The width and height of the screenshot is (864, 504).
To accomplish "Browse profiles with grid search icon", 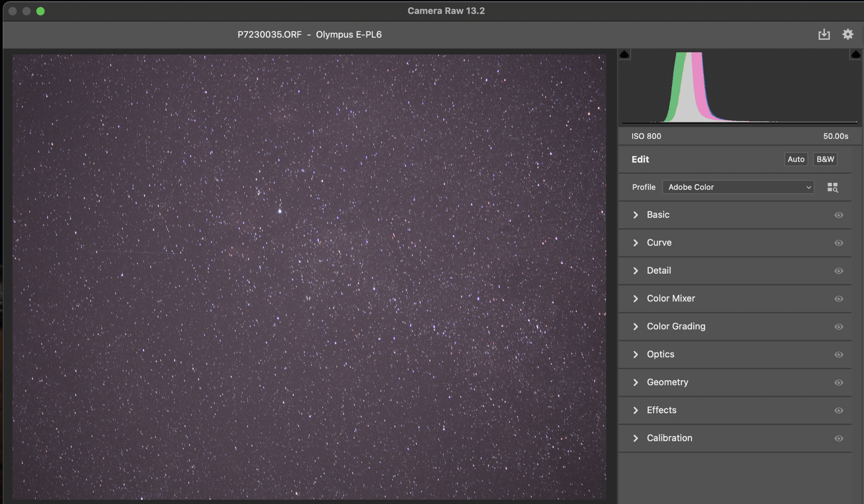I will (x=832, y=187).
